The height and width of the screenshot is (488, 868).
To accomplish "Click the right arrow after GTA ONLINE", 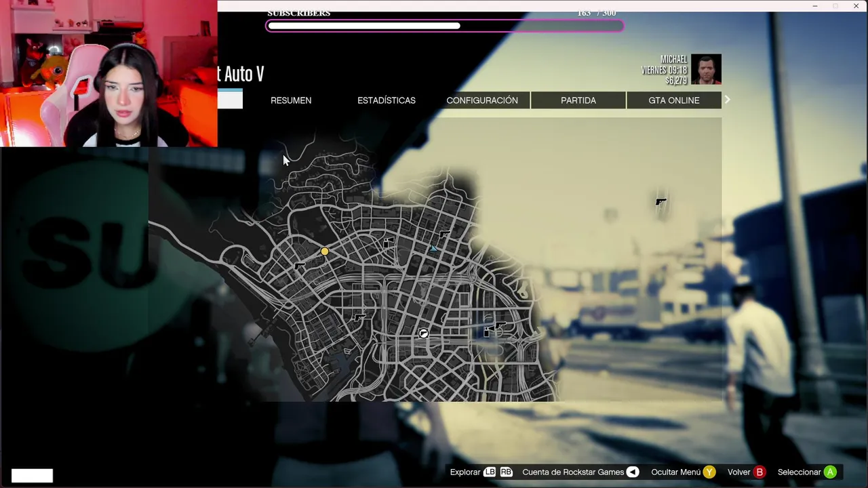I will tap(727, 100).
